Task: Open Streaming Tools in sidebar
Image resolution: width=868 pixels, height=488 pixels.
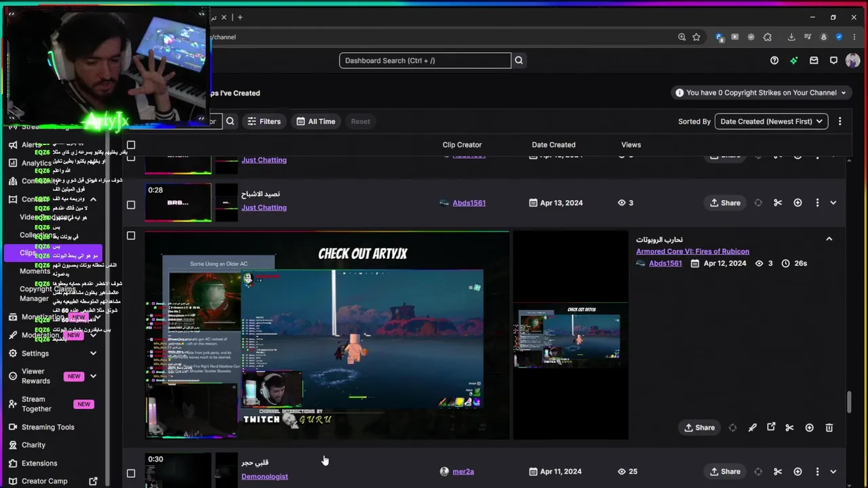Action: (48, 427)
